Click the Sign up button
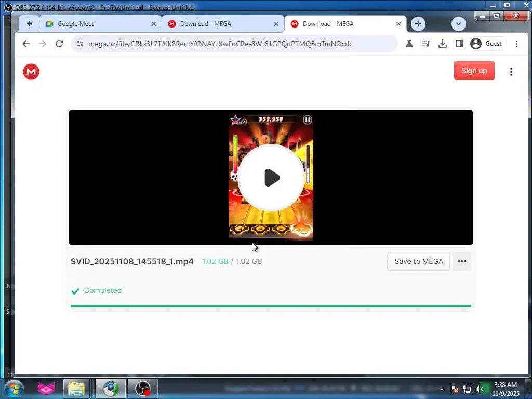Image resolution: width=532 pixels, height=399 pixels. (474, 71)
